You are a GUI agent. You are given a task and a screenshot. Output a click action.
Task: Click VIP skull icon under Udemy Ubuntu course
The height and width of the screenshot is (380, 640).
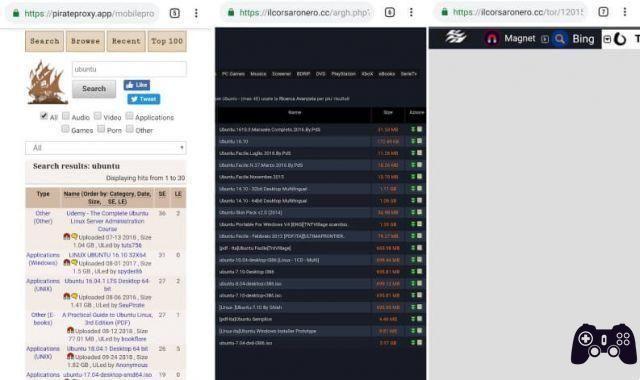point(67,236)
